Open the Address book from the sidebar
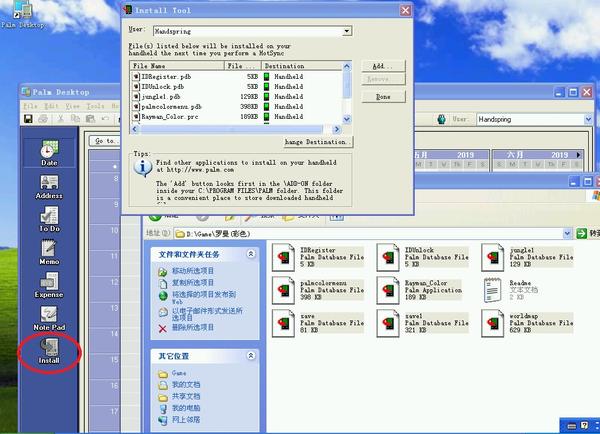Screen dimensions: 600x434 tap(48, 185)
